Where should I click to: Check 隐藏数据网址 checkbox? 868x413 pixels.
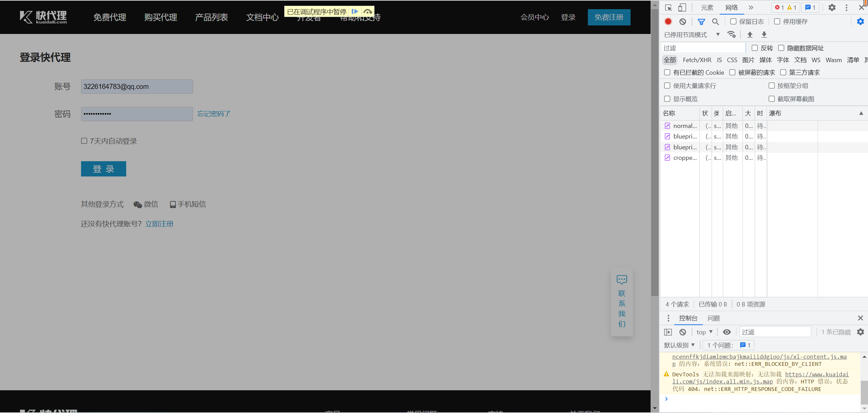[x=781, y=48]
